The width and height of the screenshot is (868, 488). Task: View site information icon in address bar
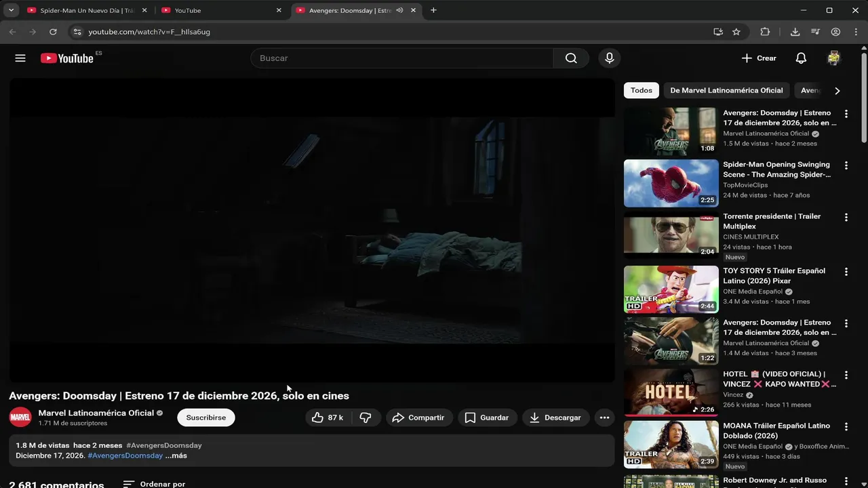(x=77, y=32)
